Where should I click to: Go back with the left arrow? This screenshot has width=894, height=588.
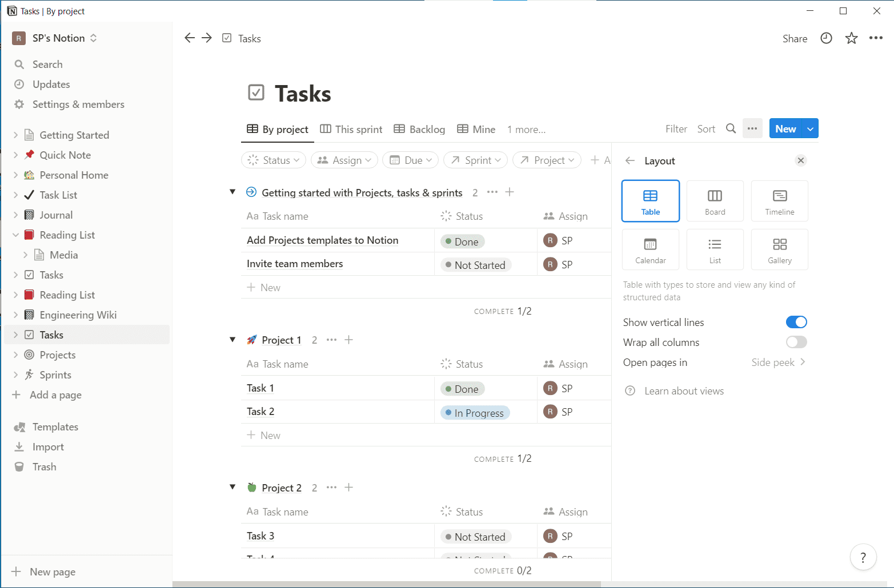(190, 38)
